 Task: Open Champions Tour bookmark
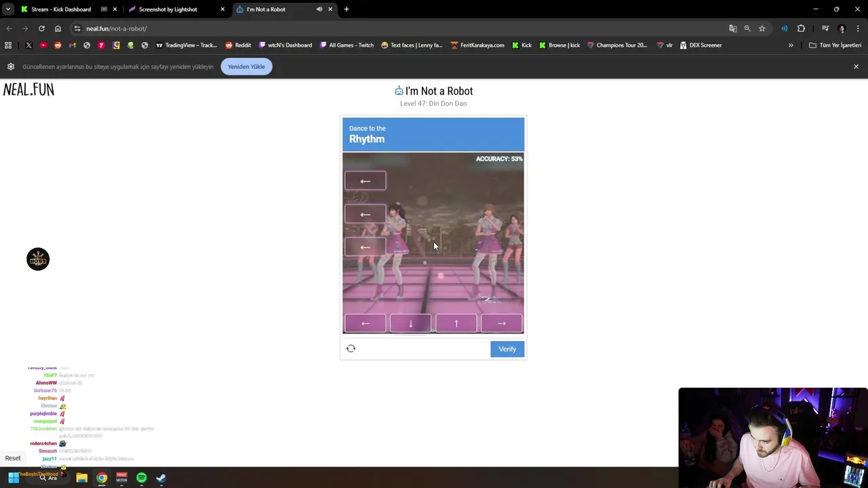pos(617,45)
